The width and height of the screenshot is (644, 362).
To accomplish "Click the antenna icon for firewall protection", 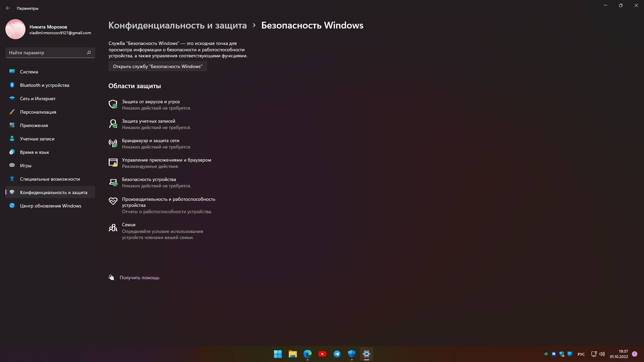I will point(113,143).
